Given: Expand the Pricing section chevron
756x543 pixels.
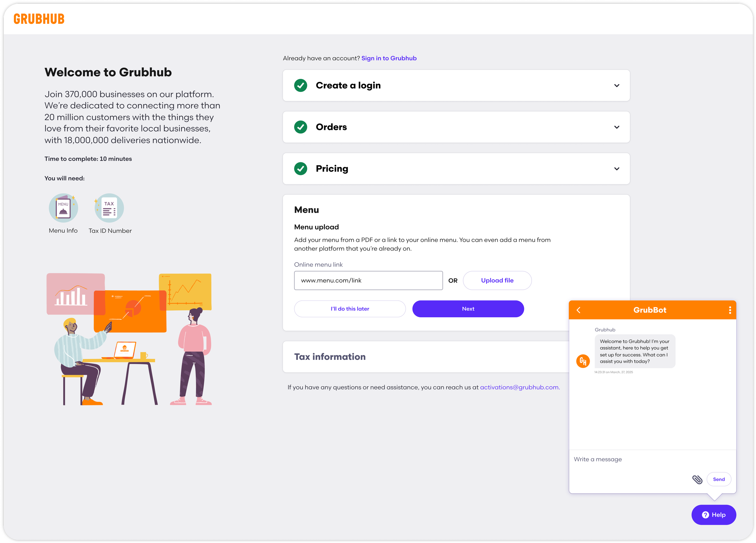Looking at the screenshot, I should tap(616, 169).
